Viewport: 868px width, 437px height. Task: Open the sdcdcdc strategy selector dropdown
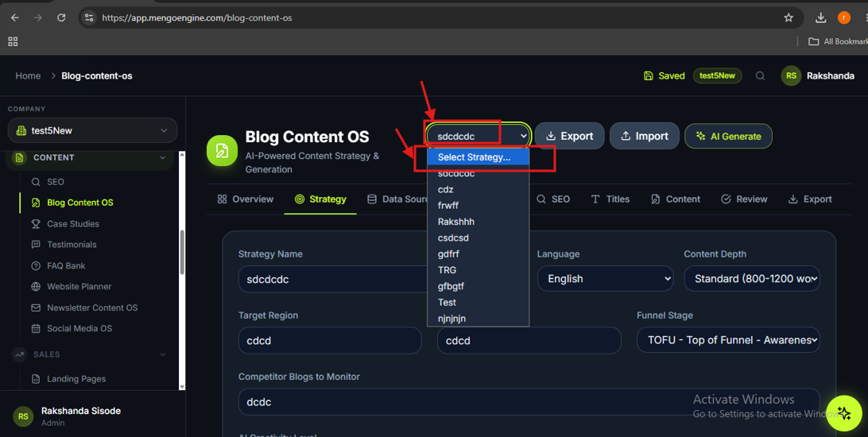tap(478, 136)
